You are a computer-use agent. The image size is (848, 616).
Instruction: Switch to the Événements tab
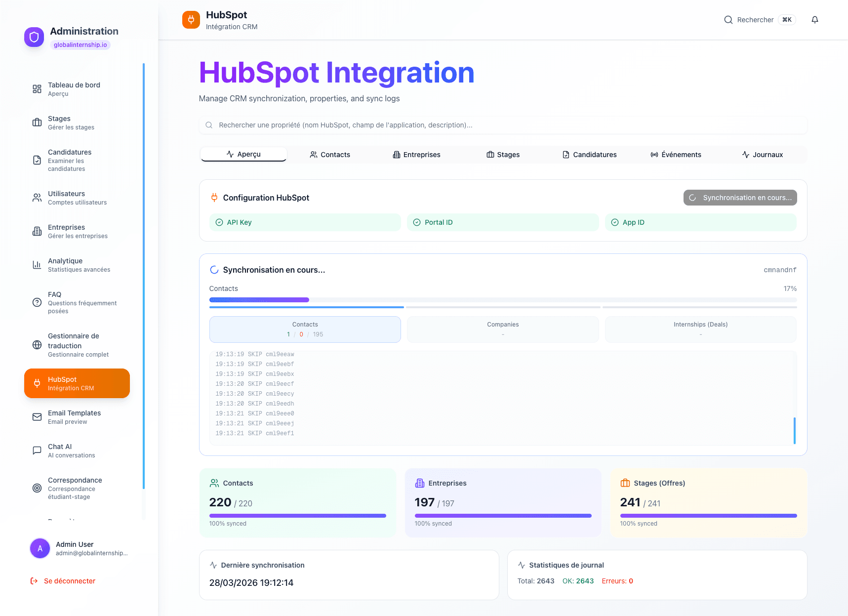point(676,155)
